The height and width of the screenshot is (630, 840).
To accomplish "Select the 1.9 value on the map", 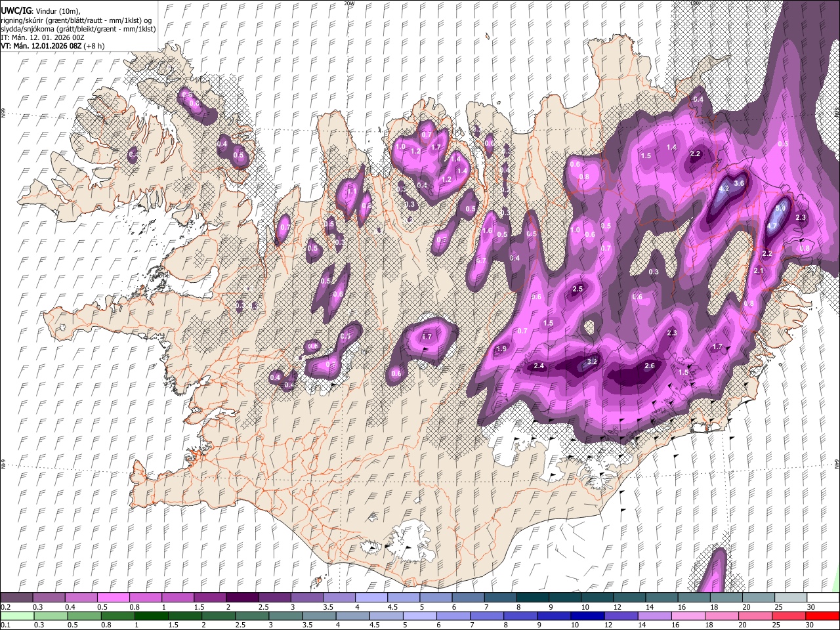I will tap(501, 348).
